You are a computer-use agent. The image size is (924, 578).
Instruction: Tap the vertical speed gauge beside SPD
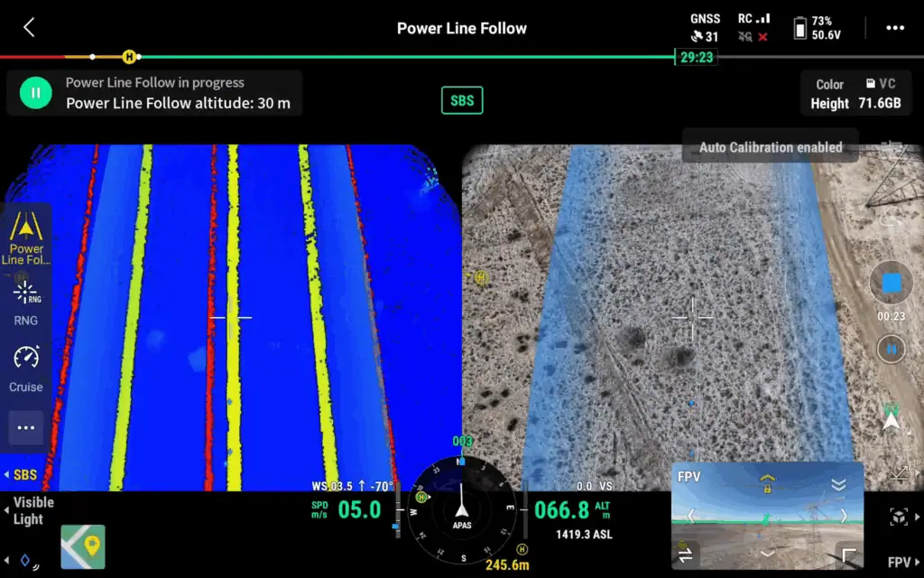[399, 510]
